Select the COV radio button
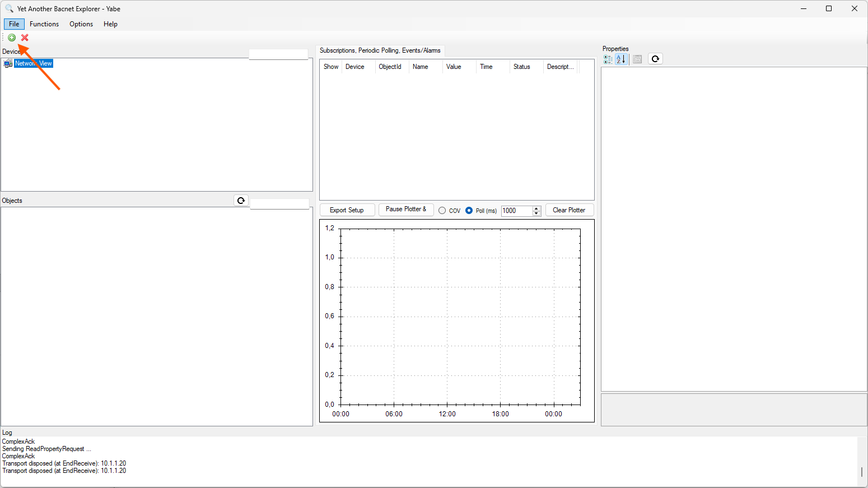Viewport: 868px width, 488px height. (x=442, y=211)
